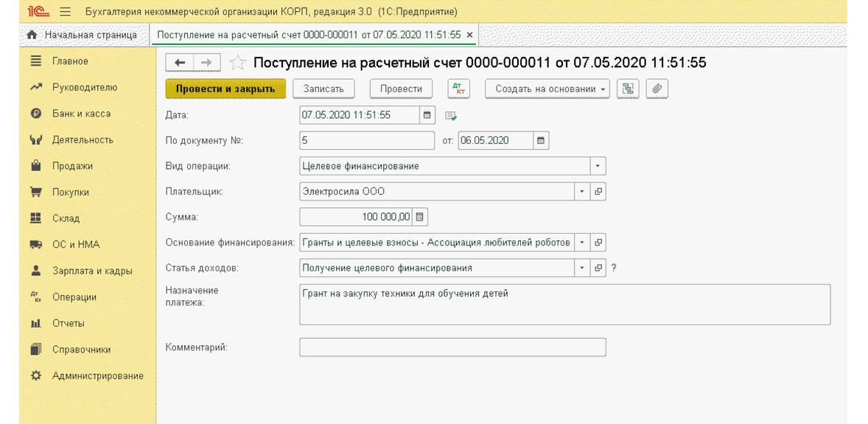
Task: Open the calendar picker for Дата field
Action: click(x=427, y=115)
